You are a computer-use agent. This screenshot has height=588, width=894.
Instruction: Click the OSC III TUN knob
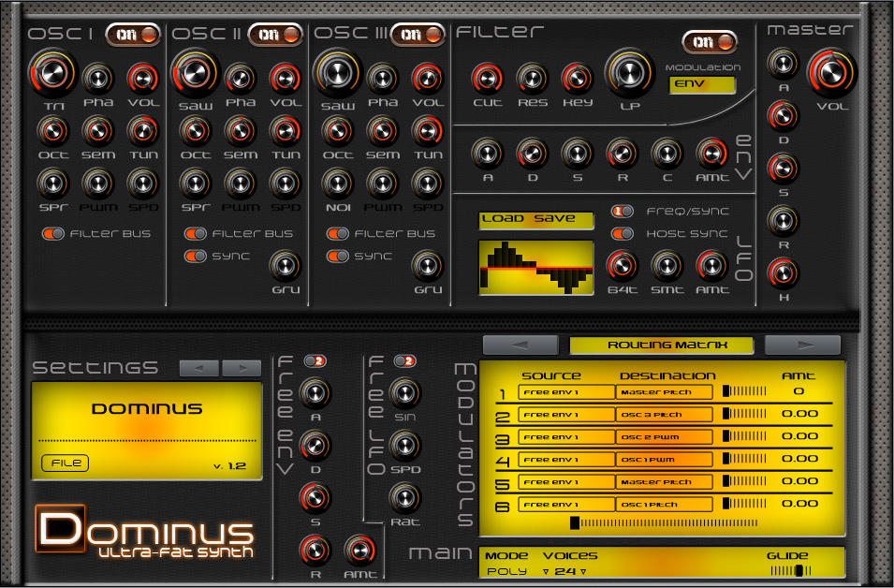[x=427, y=130]
